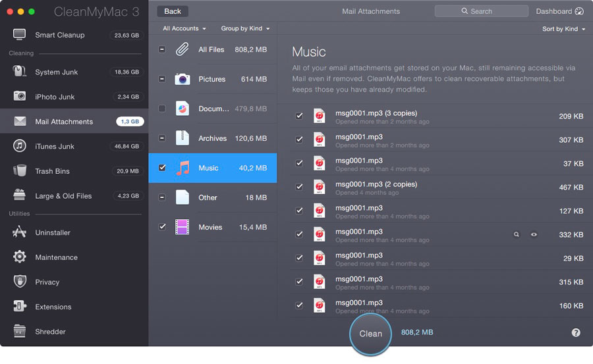
Task: Click the iTunes Junk music note icon
Action: click(20, 146)
